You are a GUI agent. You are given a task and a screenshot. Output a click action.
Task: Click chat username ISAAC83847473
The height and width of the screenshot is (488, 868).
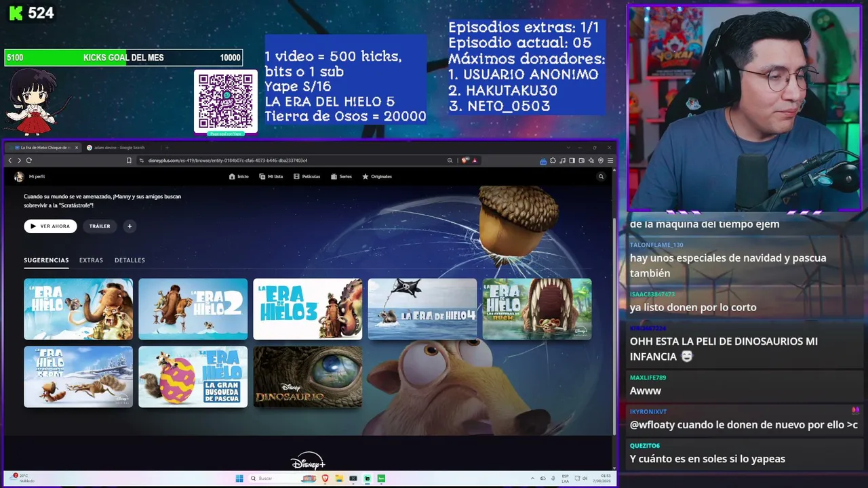pos(652,294)
